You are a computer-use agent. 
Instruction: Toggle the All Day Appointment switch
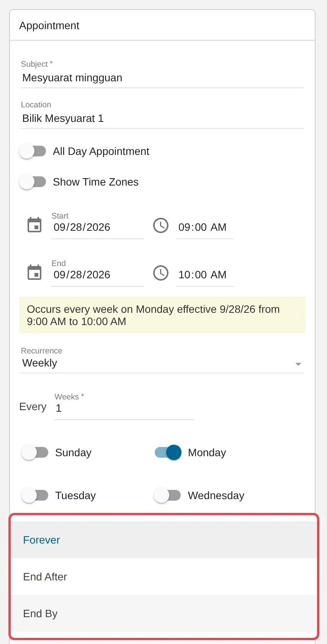coord(33,151)
